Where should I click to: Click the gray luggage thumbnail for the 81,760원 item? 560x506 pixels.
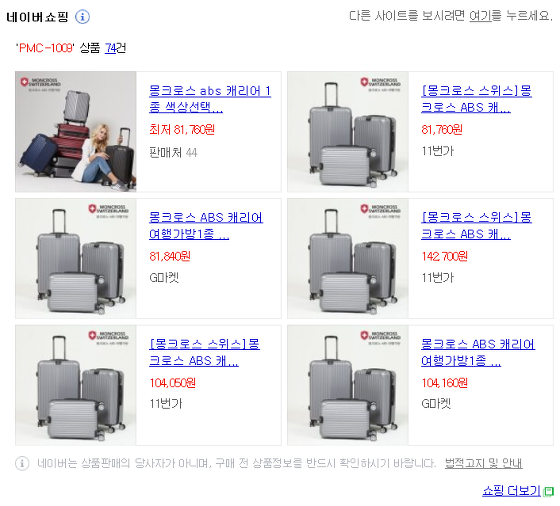tap(348, 131)
